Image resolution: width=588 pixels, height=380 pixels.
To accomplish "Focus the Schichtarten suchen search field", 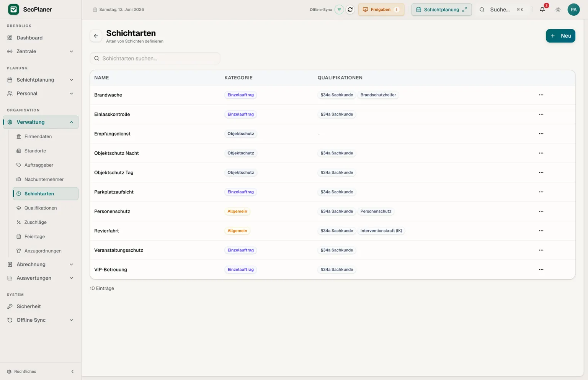I will [x=155, y=59].
